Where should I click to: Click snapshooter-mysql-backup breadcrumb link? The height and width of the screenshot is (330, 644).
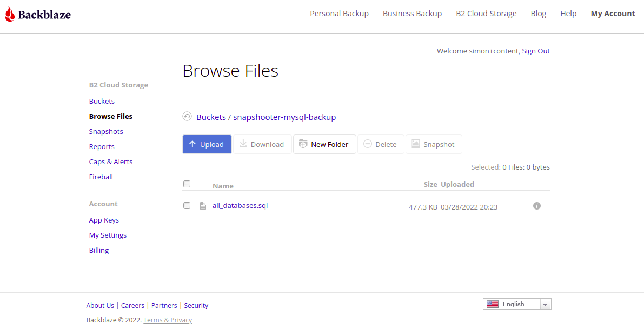tap(284, 117)
